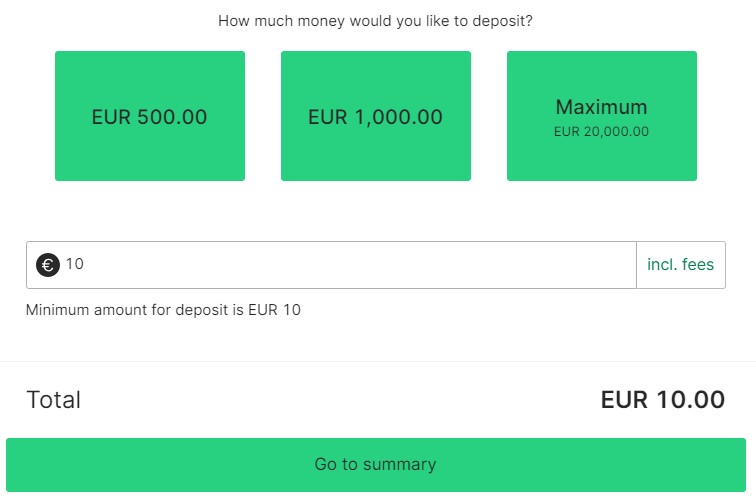Click the black circle with the € symbol
The image size is (756, 501).
tap(47, 265)
